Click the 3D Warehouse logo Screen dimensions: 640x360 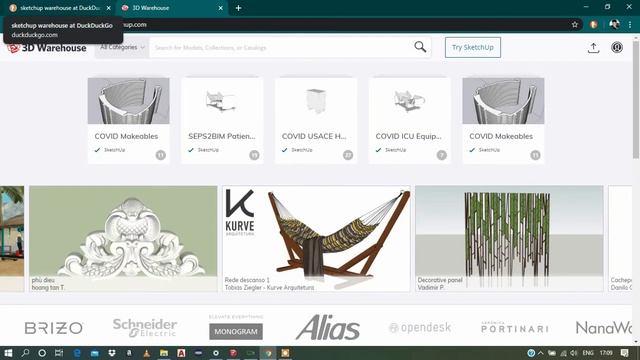point(47,48)
